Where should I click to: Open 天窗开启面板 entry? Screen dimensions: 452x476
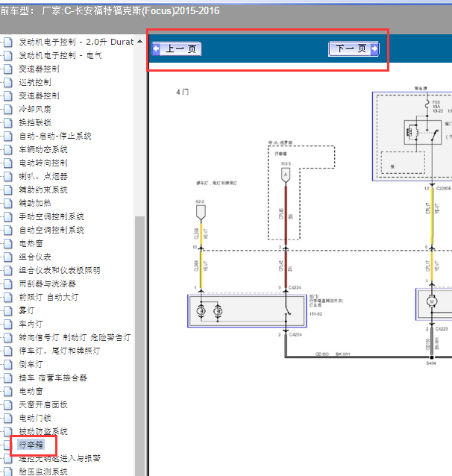(x=43, y=404)
